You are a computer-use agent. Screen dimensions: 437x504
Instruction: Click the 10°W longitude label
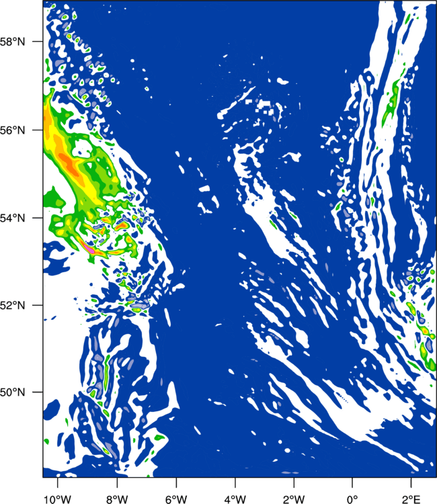point(58,499)
